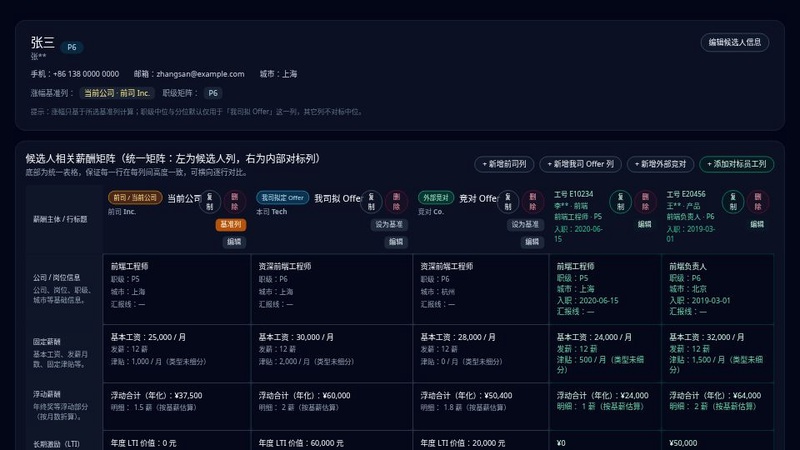Click 年度 LTI 价值：60,000 元 cell
800x450 pixels.
[x=332, y=441]
